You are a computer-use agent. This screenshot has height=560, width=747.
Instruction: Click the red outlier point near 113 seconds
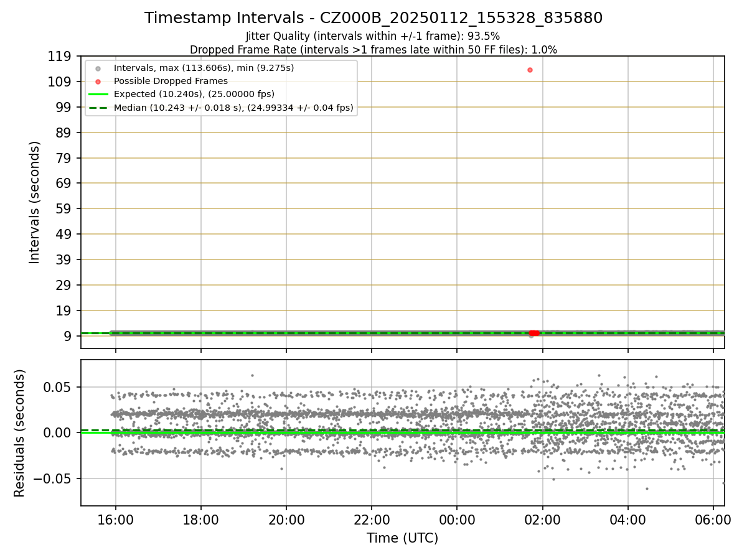[x=530, y=70]
